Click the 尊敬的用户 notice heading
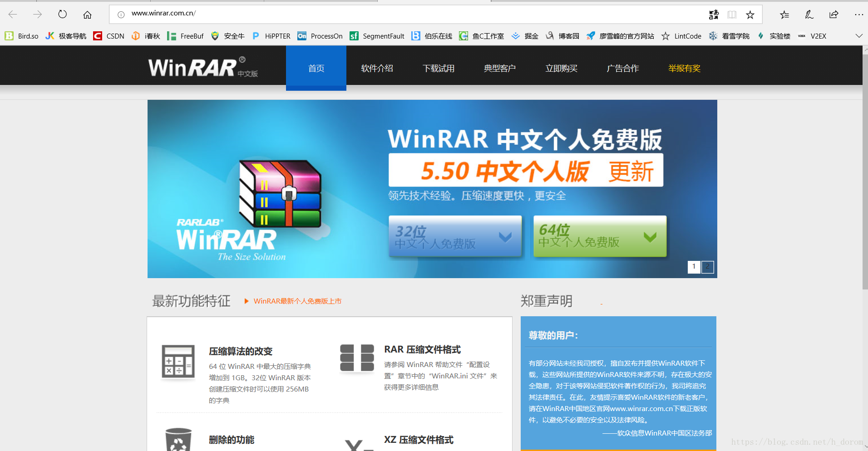 [553, 335]
